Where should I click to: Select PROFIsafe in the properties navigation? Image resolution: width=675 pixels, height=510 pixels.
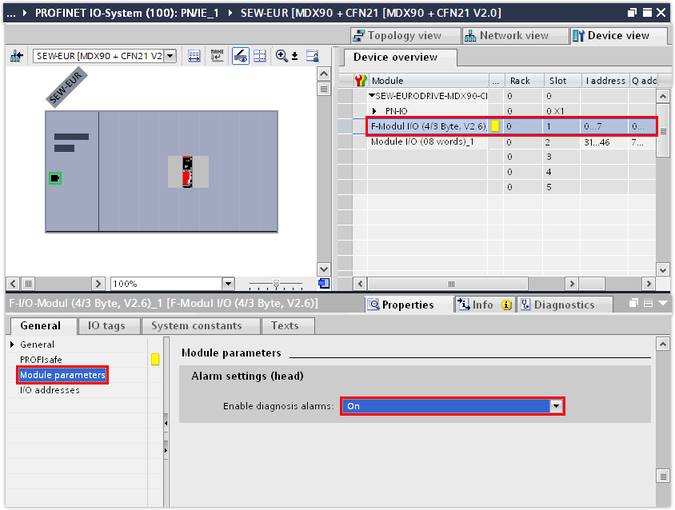42,359
